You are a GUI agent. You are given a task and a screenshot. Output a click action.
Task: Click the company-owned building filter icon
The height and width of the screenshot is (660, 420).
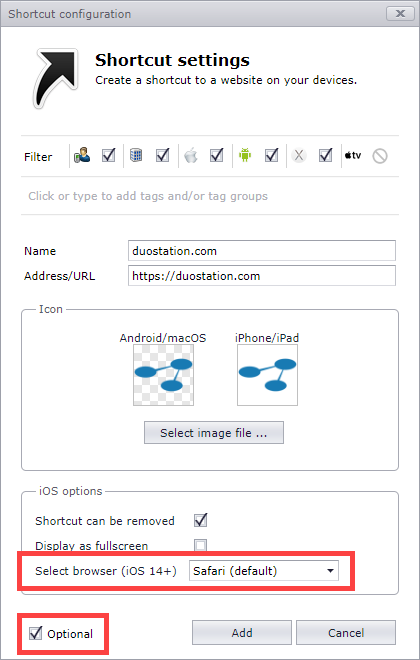136,155
